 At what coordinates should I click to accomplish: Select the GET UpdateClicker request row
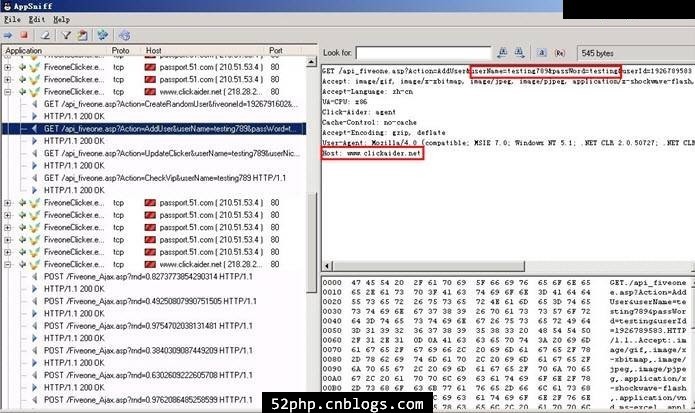pos(172,153)
